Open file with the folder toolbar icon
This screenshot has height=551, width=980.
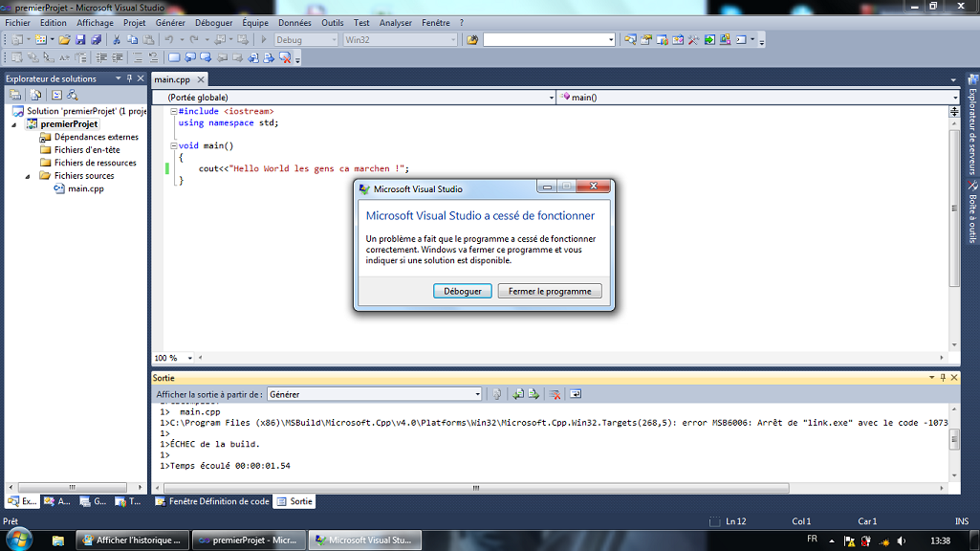64,39
